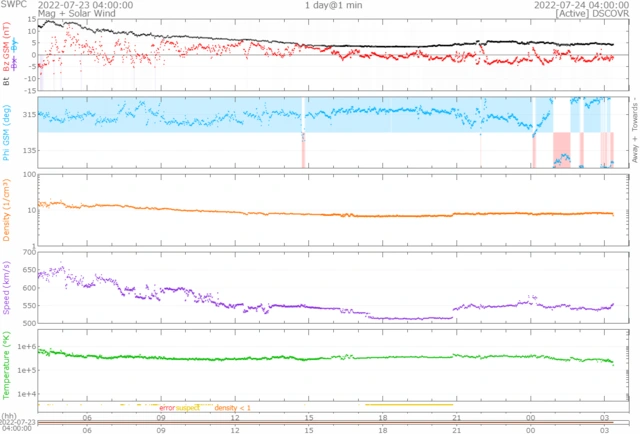640x434 pixels.
Task: Click the SWPC label in the top corner
Action: coord(13,4)
